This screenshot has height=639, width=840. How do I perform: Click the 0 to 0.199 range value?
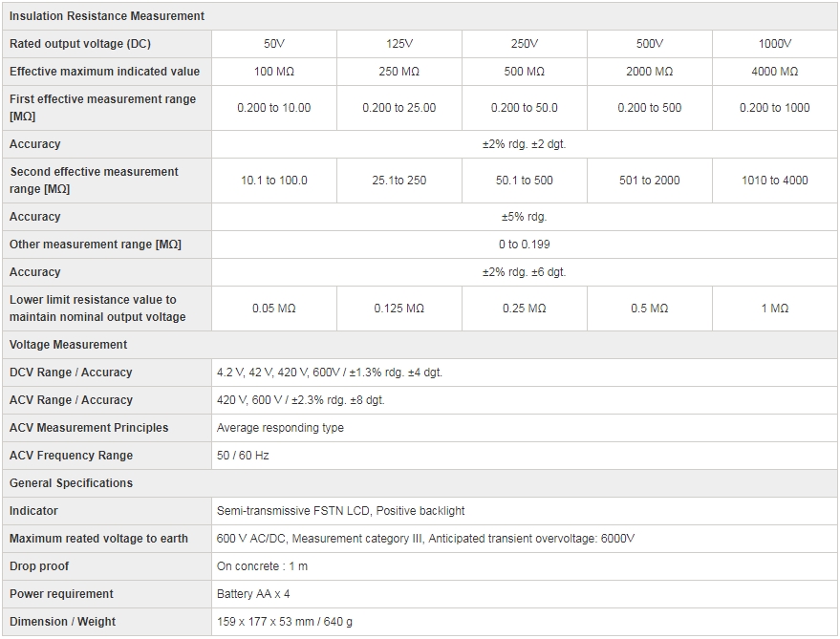click(524, 245)
